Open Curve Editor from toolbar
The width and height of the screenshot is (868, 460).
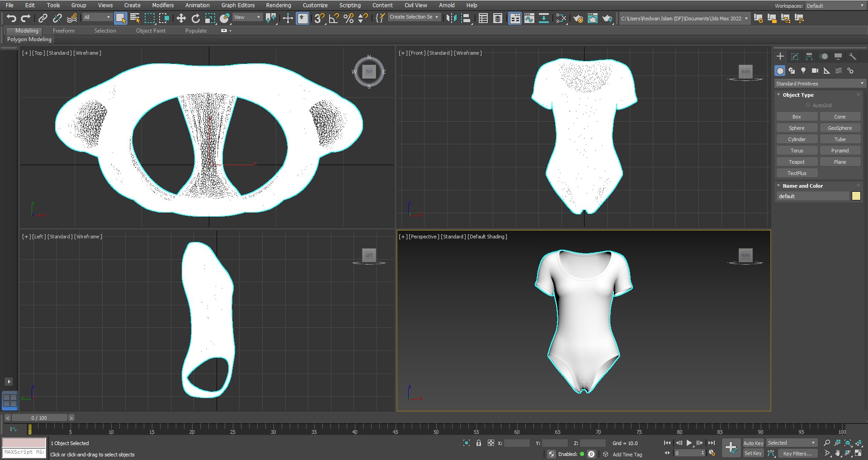coord(529,18)
